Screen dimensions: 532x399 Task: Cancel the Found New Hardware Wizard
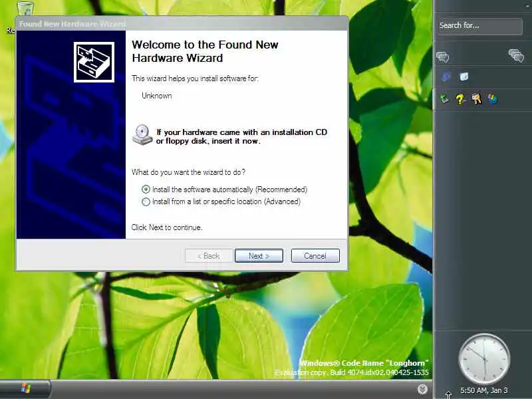(x=315, y=256)
